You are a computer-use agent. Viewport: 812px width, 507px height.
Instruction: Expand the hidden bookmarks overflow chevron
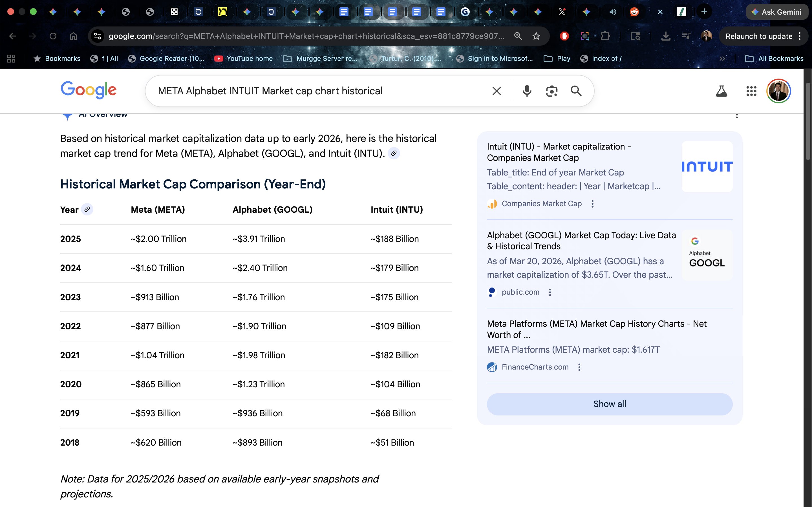722,59
